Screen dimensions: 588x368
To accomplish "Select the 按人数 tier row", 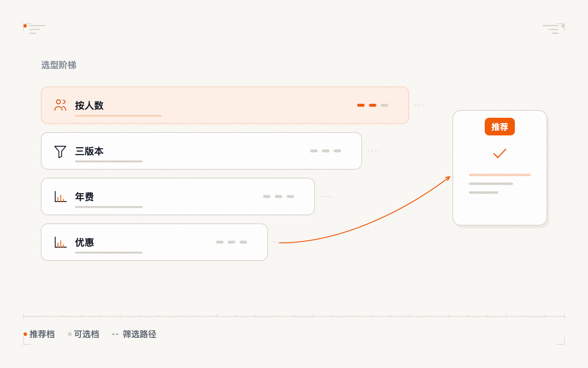I will pos(225,105).
